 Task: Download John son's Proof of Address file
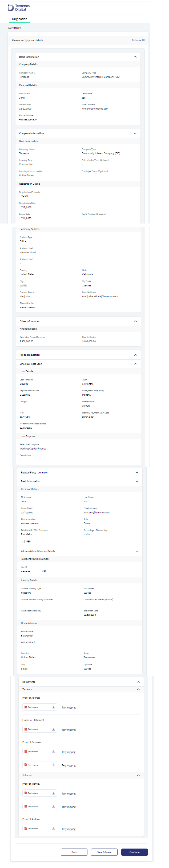pyautogui.click(x=53, y=829)
